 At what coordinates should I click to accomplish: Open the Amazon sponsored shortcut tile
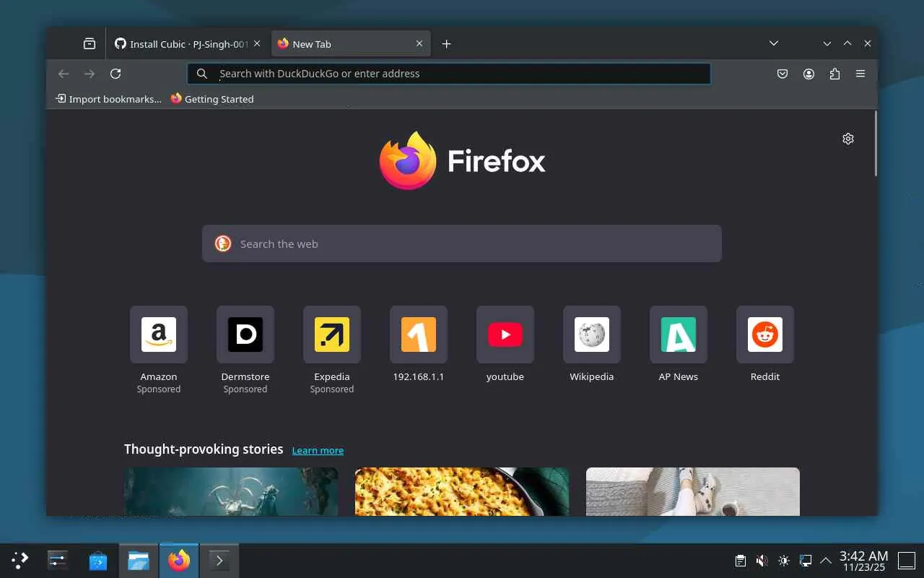pyautogui.click(x=159, y=335)
